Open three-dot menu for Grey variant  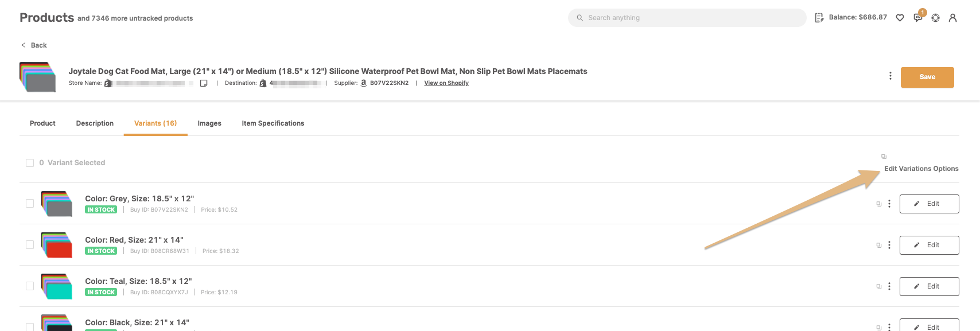[889, 204]
